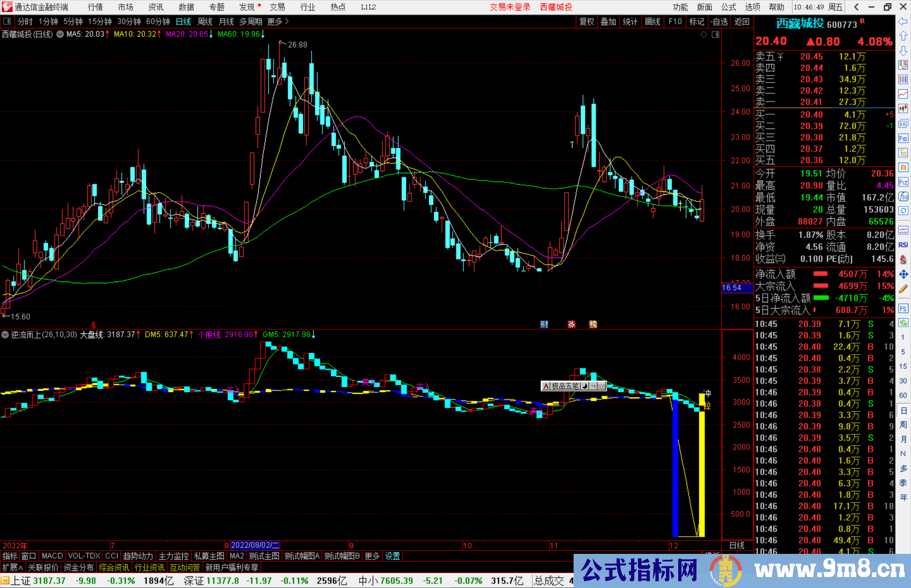Select the RSI indicator sidebar icon
The image size is (911, 588).
click(903, 245)
